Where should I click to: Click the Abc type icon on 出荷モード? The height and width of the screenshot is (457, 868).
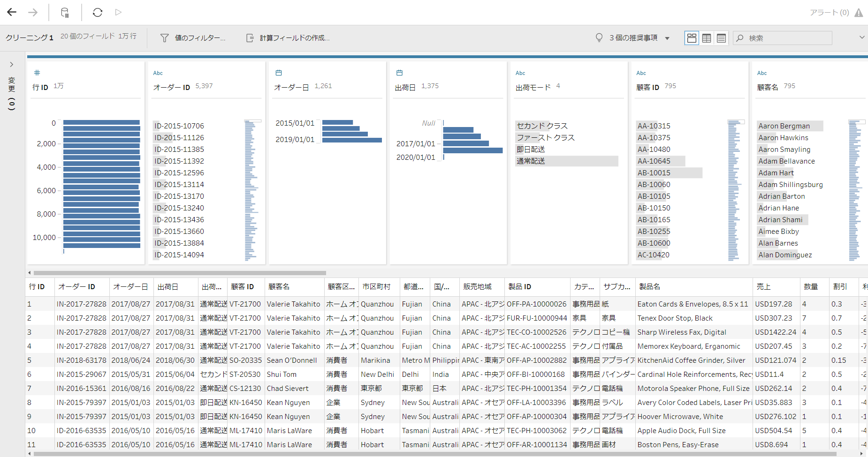pos(520,73)
